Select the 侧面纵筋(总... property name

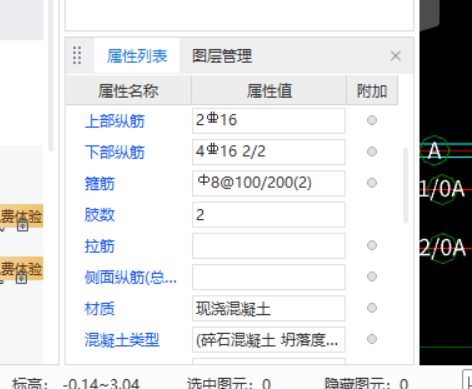tap(130, 277)
